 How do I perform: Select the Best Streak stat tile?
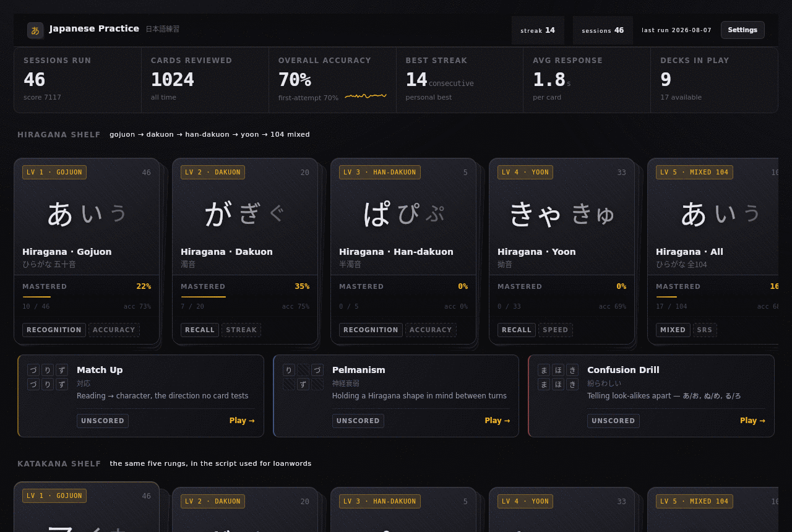(x=460, y=80)
